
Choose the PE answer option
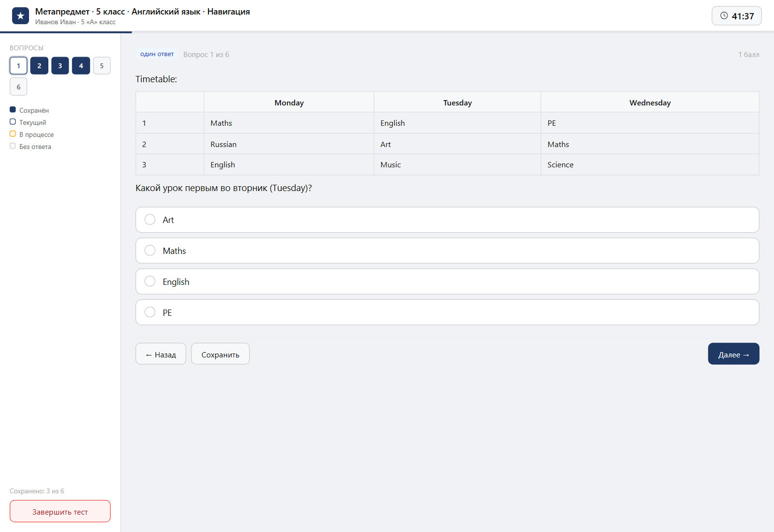tap(447, 312)
